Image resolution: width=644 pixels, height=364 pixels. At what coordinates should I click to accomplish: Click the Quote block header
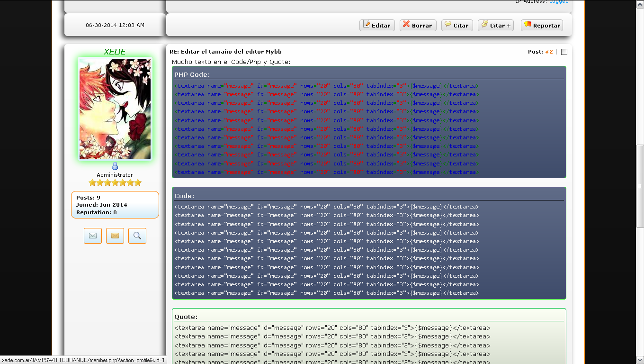(186, 317)
